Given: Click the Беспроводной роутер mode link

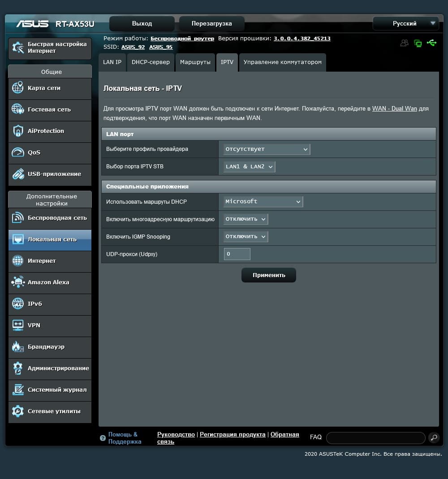Looking at the screenshot, I should [182, 38].
